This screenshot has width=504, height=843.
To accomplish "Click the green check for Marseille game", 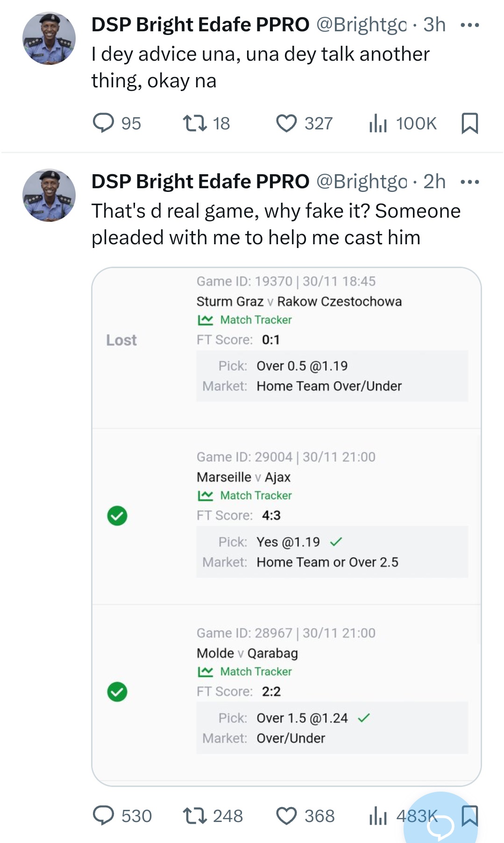I will 117,516.
